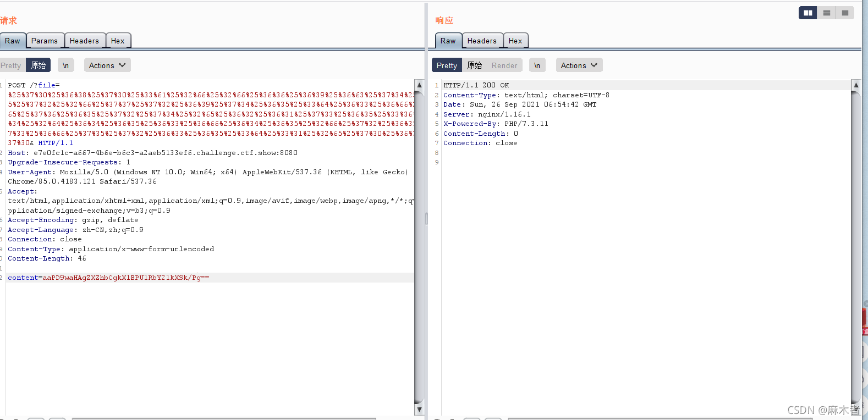Open request Actions dropdown
Screen dimensions: 868x420
pyautogui.click(x=107, y=65)
